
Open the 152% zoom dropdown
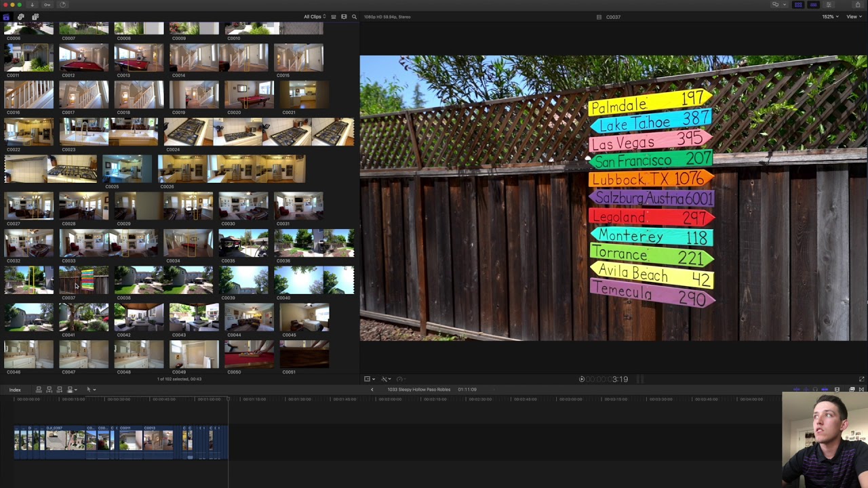click(x=830, y=17)
